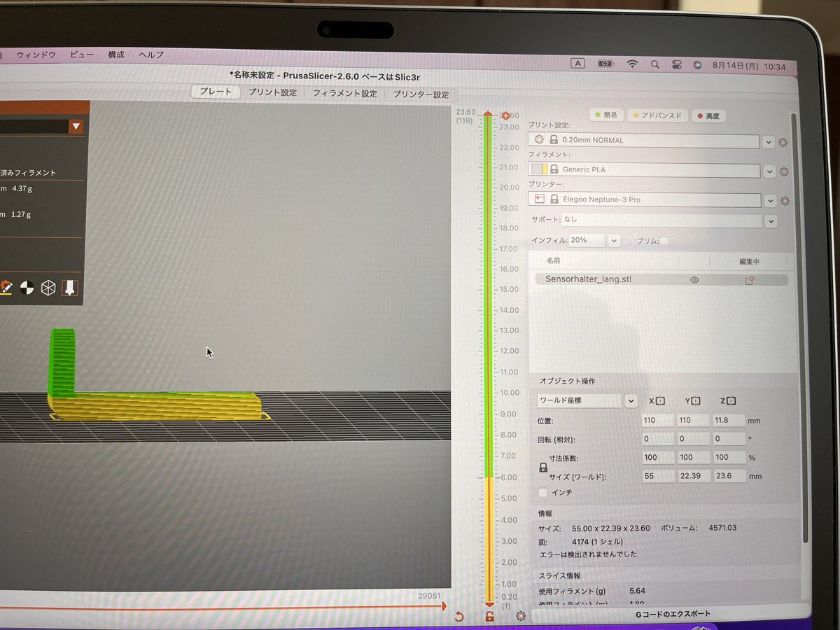
Task: Switch to the プリンター設定 tab
Action: point(421,94)
